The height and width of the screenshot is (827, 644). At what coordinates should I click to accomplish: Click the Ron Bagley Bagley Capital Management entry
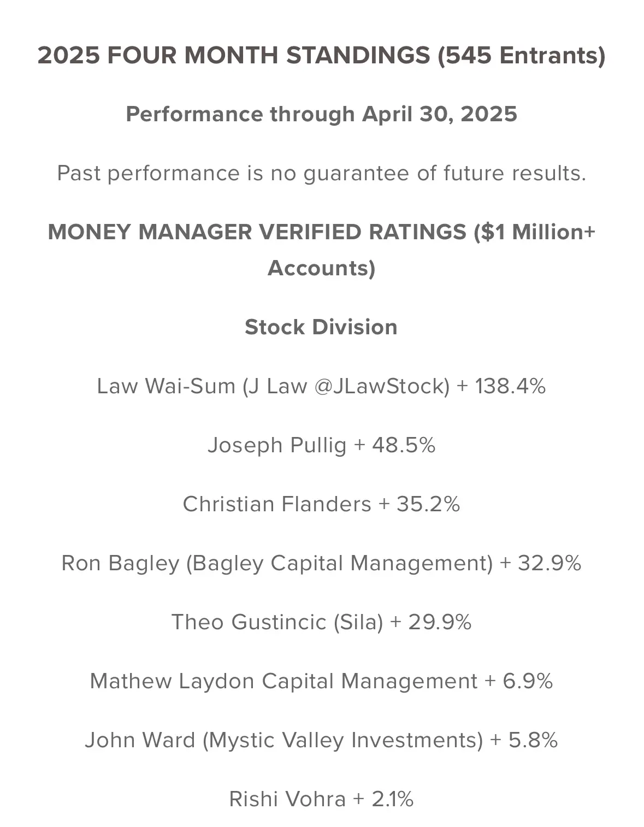(x=321, y=563)
